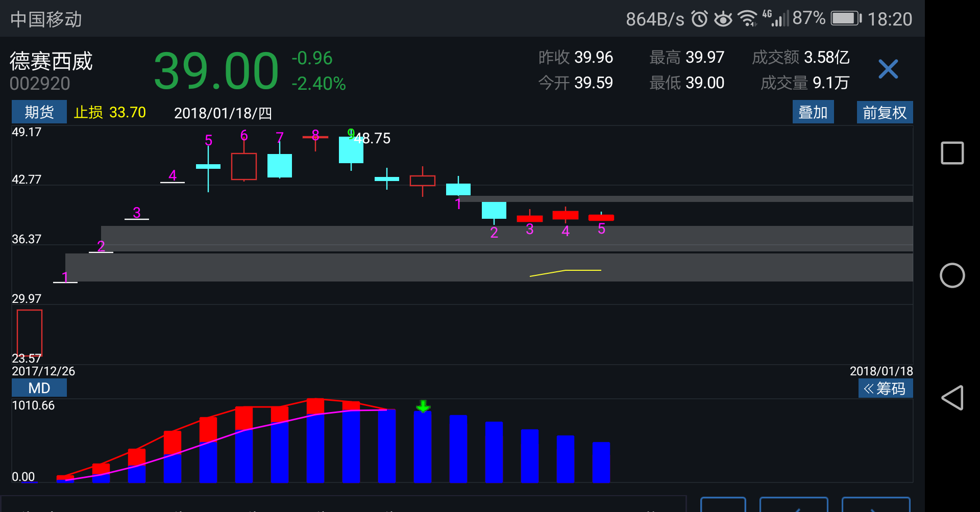This screenshot has height=512, width=980.
Task: Tap the 48.75 high price label
Action: click(x=373, y=138)
